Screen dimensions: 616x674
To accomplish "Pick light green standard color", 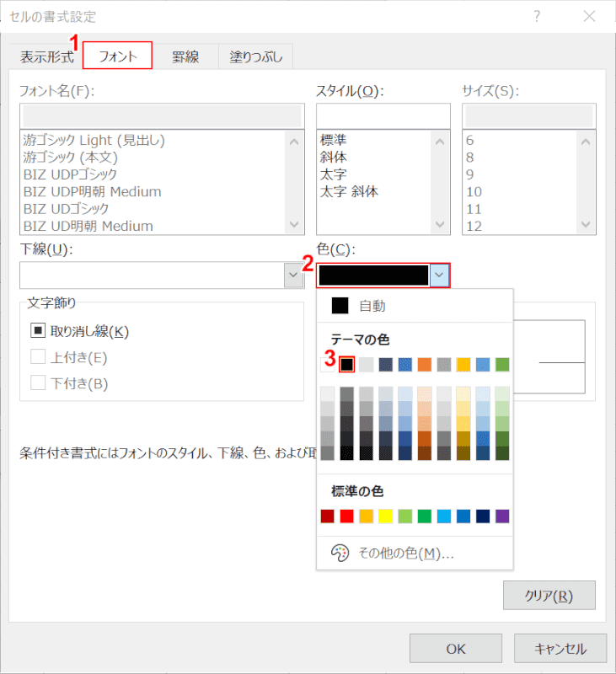I will [x=405, y=516].
